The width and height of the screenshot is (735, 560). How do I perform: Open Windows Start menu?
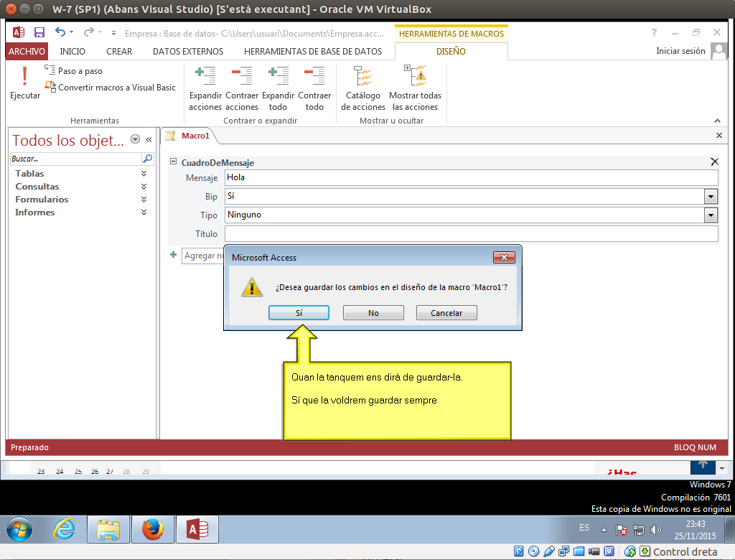click(x=19, y=530)
